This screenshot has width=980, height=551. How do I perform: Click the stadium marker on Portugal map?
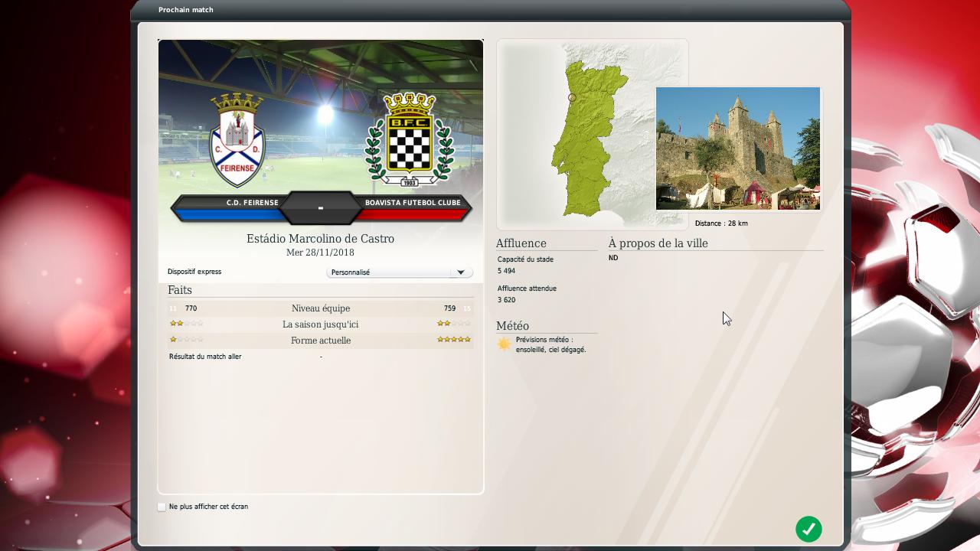coord(572,98)
